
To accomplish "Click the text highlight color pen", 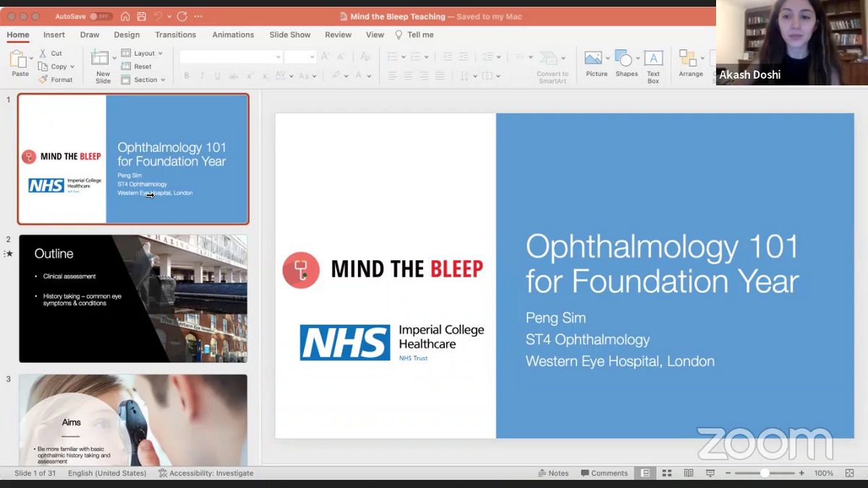I will [x=336, y=75].
